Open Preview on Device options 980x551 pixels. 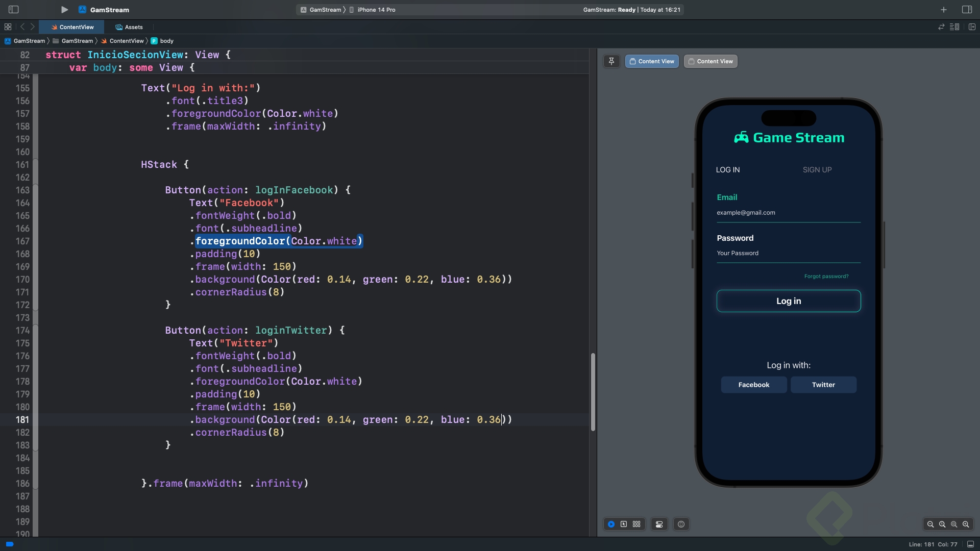tap(681, 524)
